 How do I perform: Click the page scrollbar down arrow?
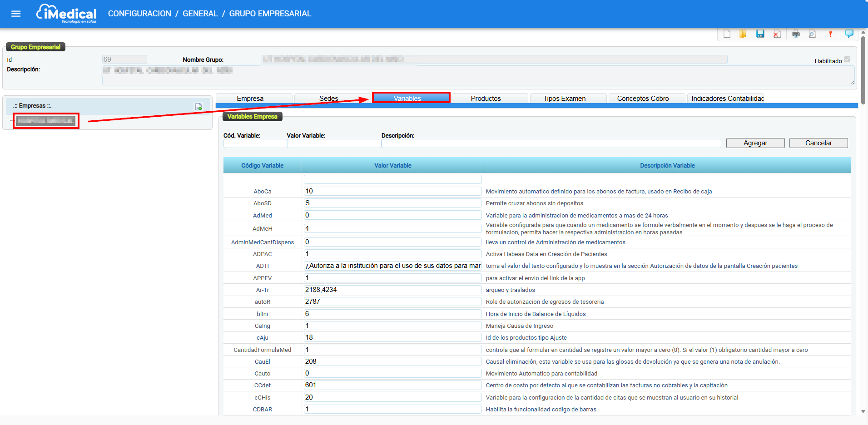tap(863, 411)
